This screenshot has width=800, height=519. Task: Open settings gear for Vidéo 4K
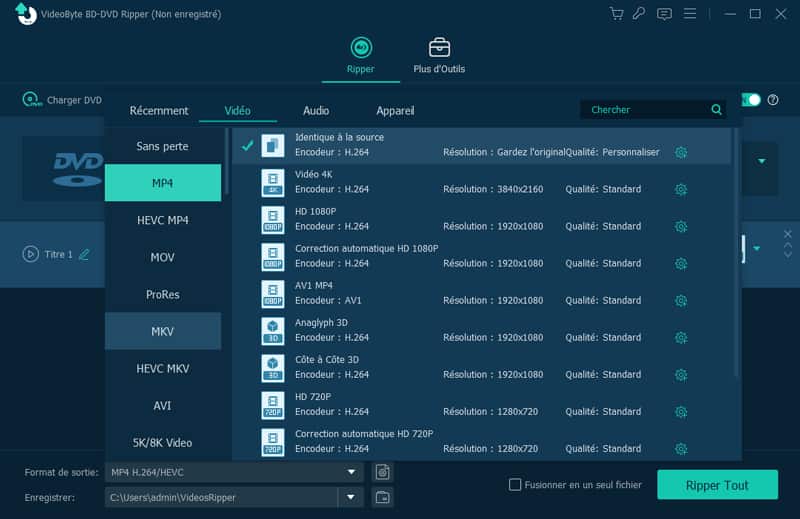tap(681, 189)
